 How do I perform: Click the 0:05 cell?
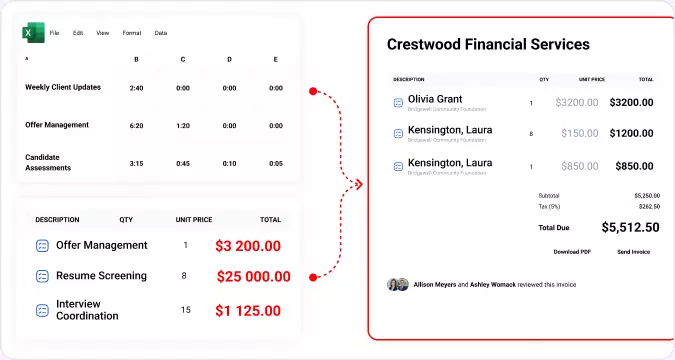click(276, 164)
